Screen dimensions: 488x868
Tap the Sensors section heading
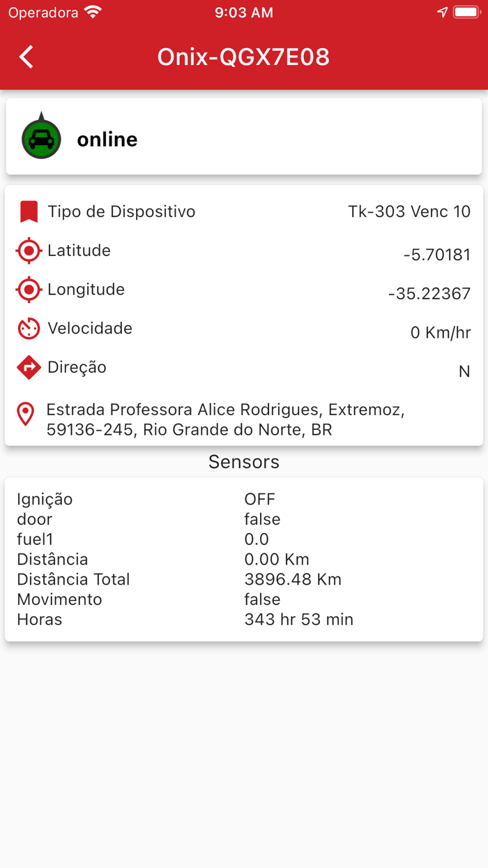tap(244, 462)
